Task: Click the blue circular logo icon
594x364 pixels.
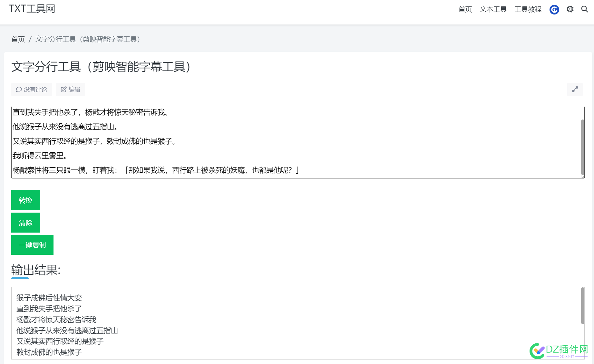Action: (554, 10)
